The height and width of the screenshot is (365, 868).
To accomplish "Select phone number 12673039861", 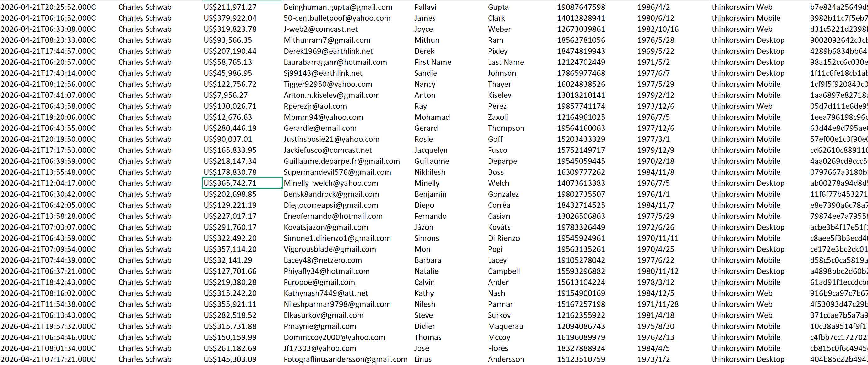I will [x=581, y=29].
